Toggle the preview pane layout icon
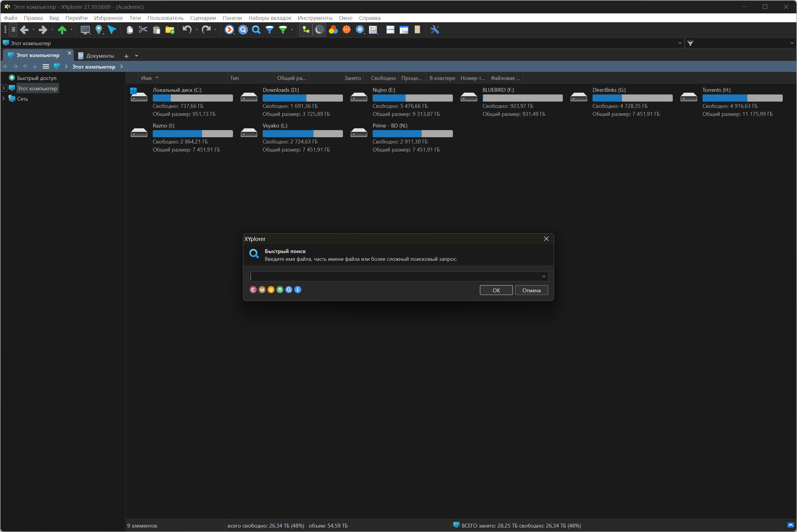The height and width of the screenshot is (532, 797). click(404, 30)
